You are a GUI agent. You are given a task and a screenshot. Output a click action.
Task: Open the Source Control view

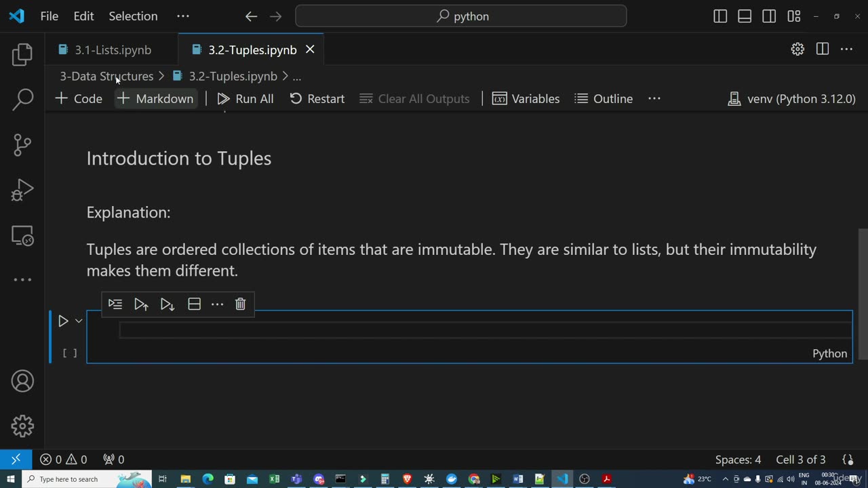click(22, 144)
